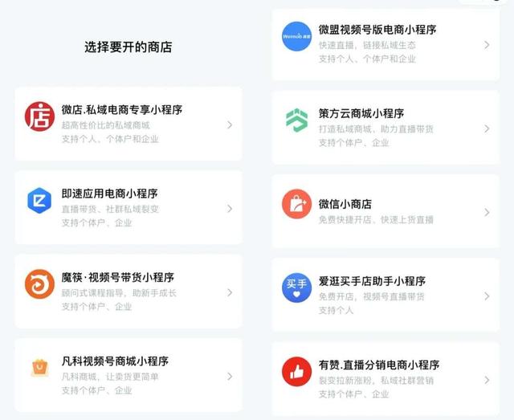Viewport: 514px width, 420px height.
Task: Select the 魔筷·视频号带货小程序 title
Action: pos(118,278)
